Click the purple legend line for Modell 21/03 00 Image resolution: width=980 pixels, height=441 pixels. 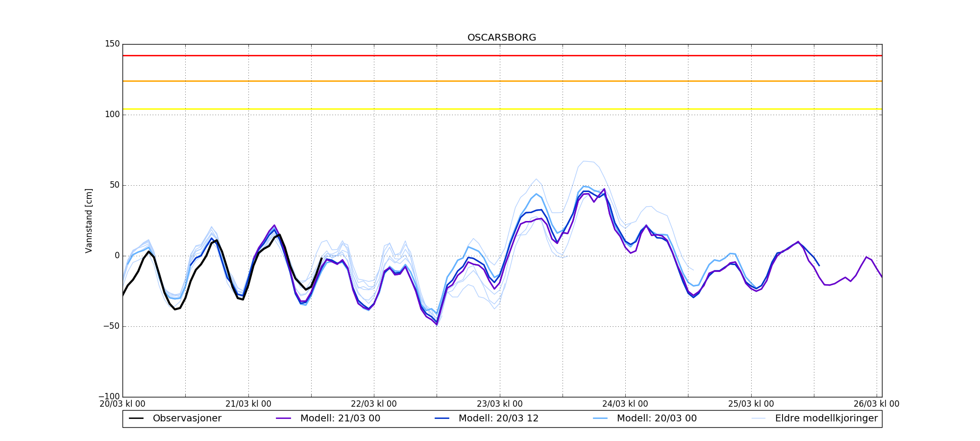point(284,418)
